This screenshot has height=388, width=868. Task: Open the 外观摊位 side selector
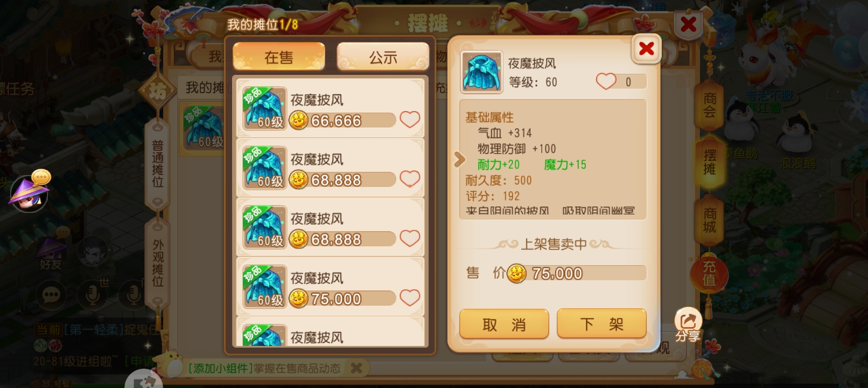(x=157, y=264)
